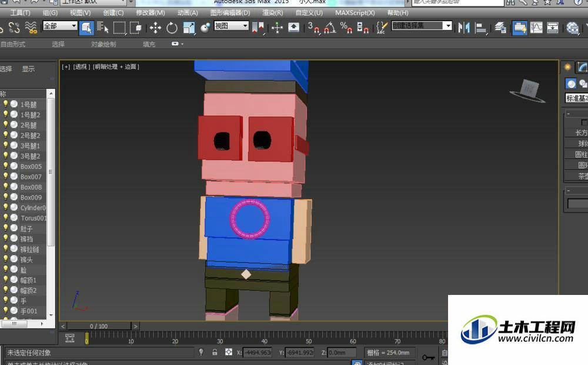Select Box008 object in list
The height and width of the screenshot is (365, 588).
[x=31, y=187]
